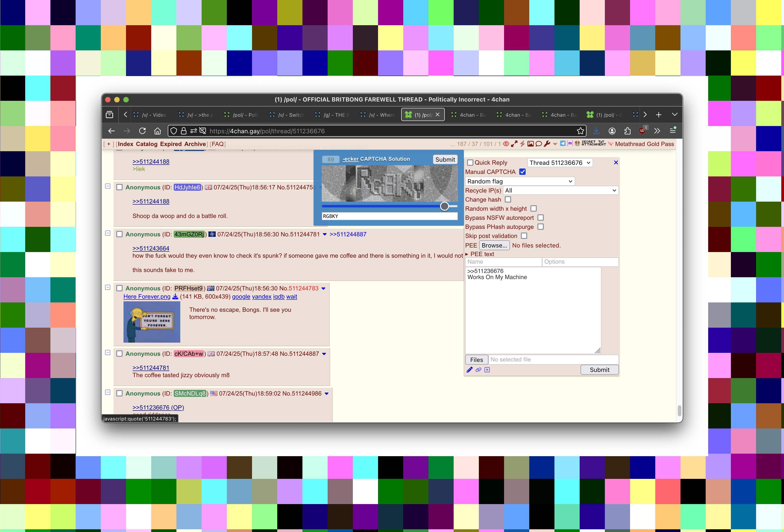Screen dimensions: 784x532
Task: Click the pencil draw icon in reply form
Action: click(x=470, y=370)
